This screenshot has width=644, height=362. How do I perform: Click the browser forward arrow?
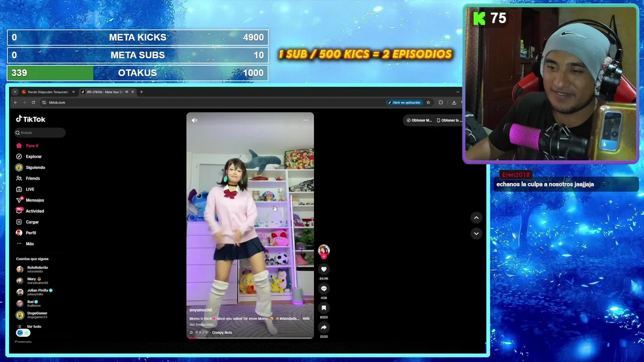pos(24,103)
